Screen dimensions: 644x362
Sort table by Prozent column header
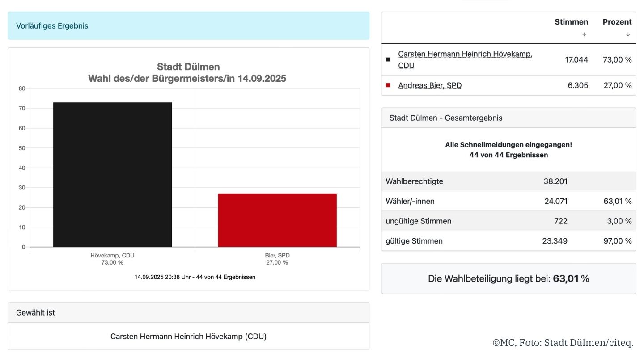[x=617, y=22]
